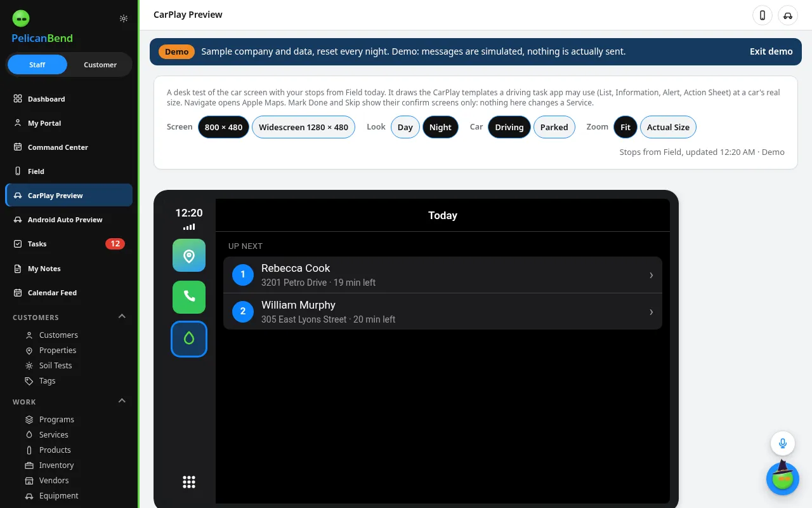Select the 800 × 480 screen size

[x=223, y=127]
